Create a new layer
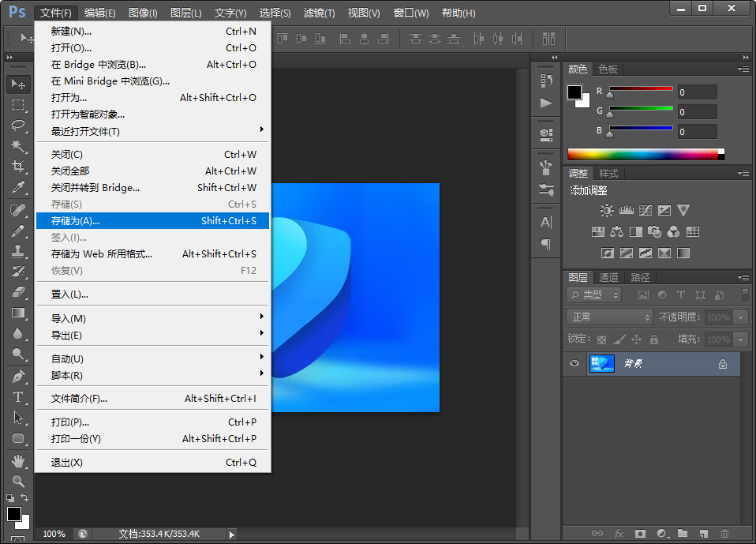756x544 pixels. tap(703, 534)
